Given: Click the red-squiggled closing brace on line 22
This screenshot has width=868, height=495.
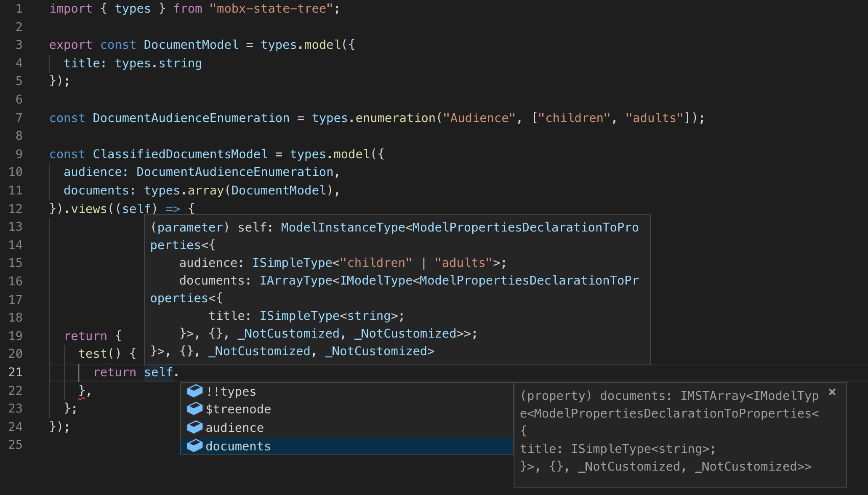Looking at the screenshot, I should (x=82, y=391).
